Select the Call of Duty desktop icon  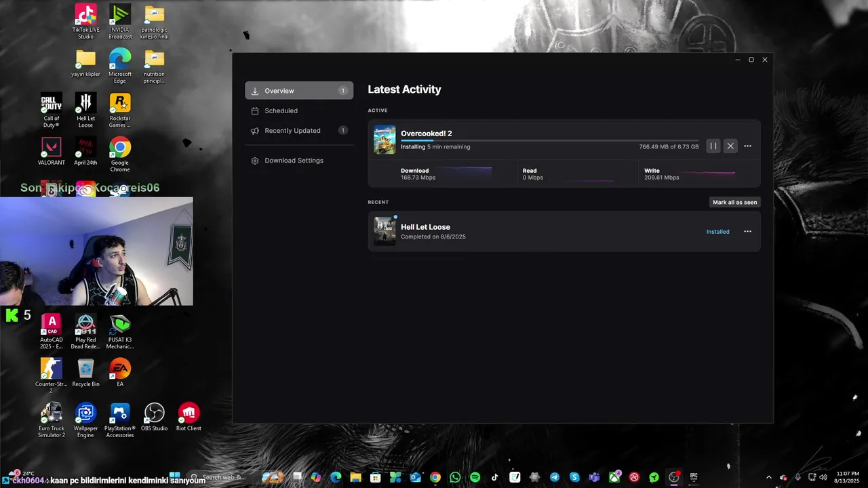(x=52, y=110)
